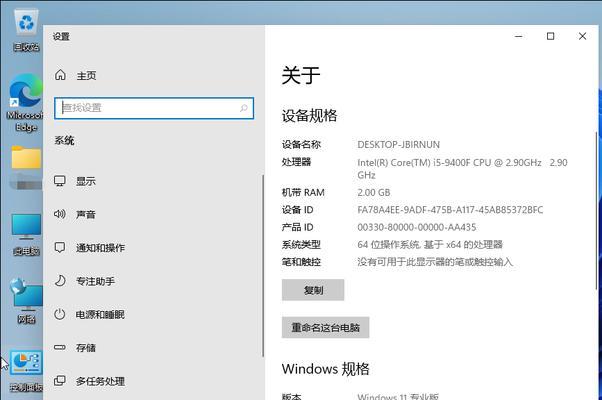Image resolution: width=602 pixels, height=400 pixels.
Task: Focus the 查找设置 search field
Action: point(154,108)
